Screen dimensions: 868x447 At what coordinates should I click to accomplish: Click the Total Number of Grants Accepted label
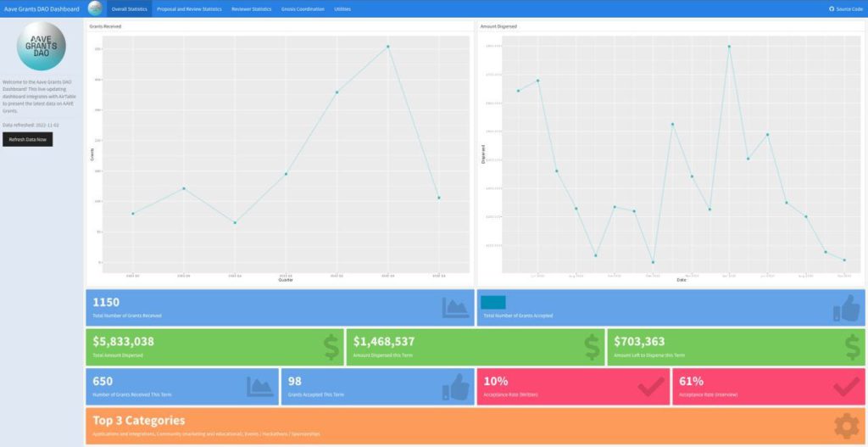518,316
